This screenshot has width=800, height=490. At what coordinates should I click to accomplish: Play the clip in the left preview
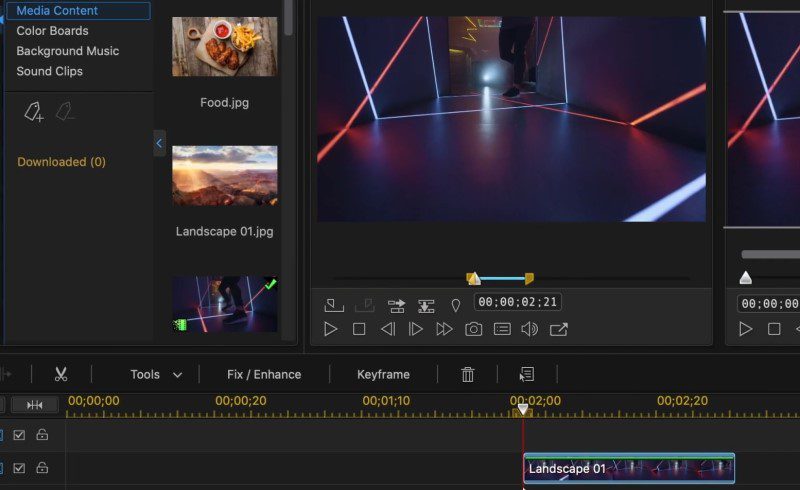[x=330, y=329]
